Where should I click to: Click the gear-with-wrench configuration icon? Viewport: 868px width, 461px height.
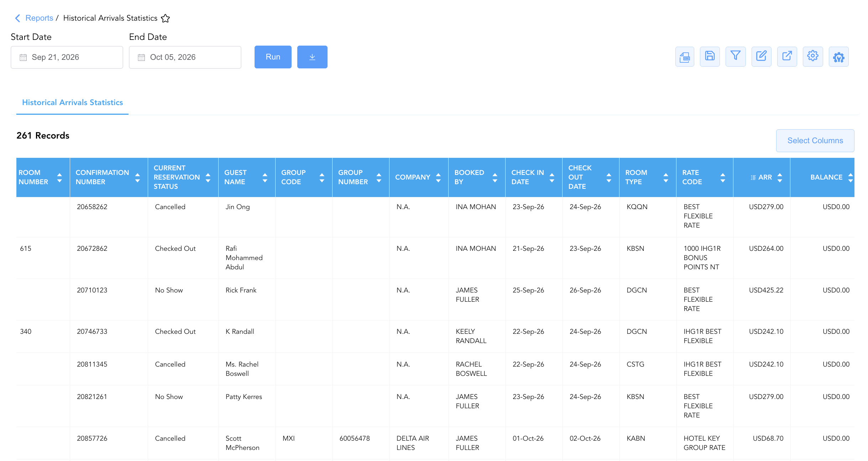pyautogui.click(x=838, y=57)
